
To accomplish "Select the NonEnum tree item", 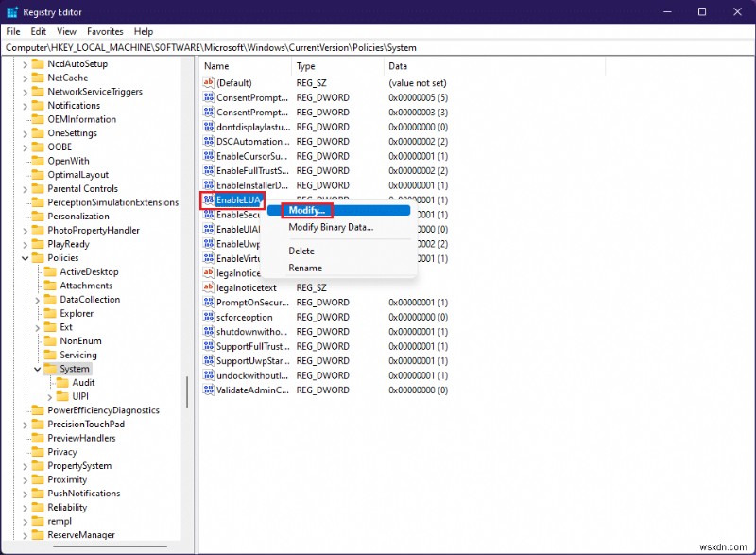I will [80, 341].
